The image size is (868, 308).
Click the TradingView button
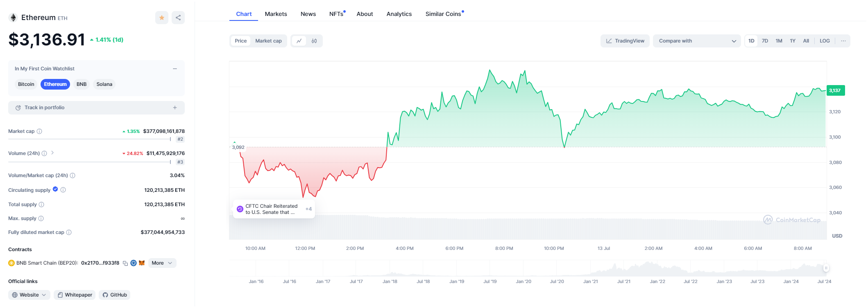tap(625, 41)
